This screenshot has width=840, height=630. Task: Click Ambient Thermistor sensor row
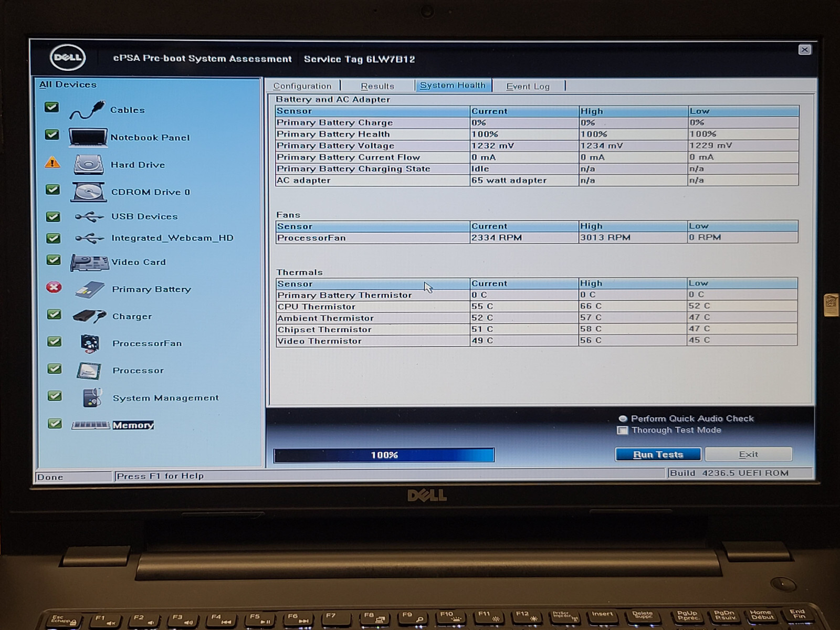[537, 318]
